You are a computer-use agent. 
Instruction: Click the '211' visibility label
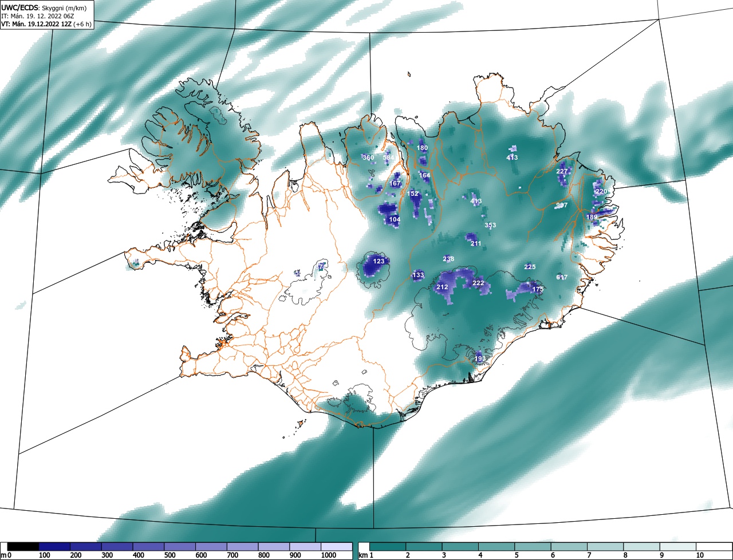tap(476, 243)
